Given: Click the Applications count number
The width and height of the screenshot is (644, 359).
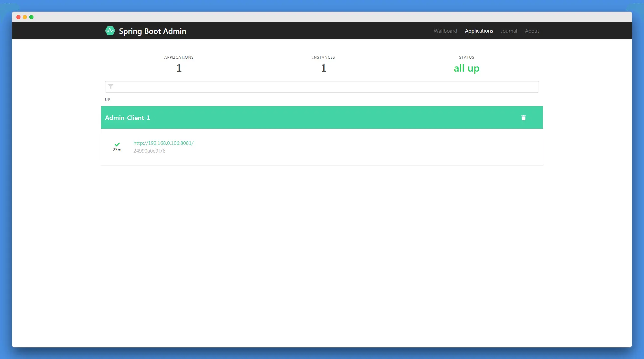Looking at the screenshot, I should click(179, 68).
